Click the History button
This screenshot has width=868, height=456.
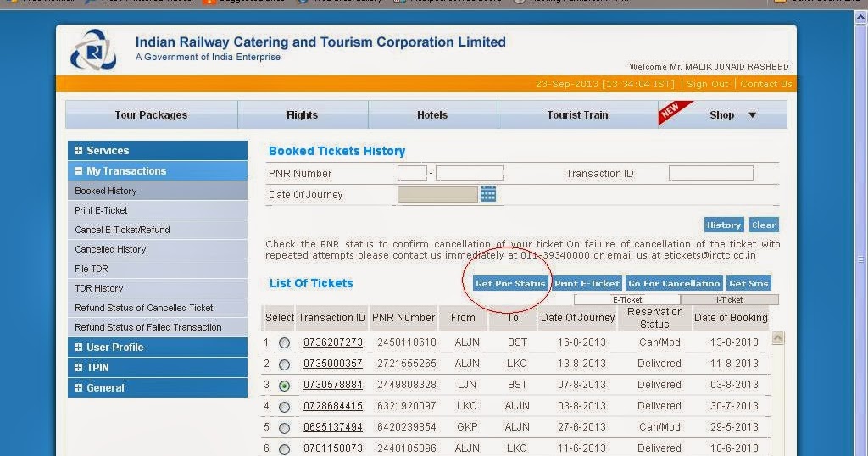tap(724, 225)
